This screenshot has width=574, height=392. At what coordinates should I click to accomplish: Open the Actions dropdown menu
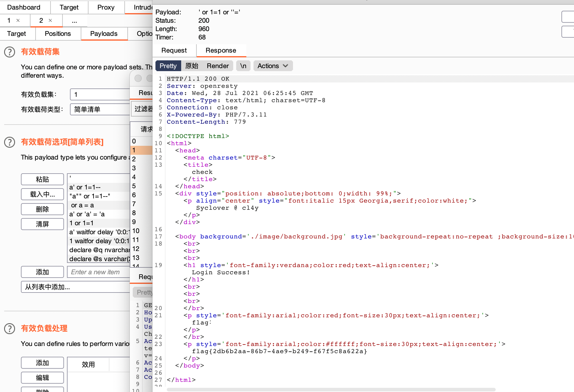pos(273,66)
